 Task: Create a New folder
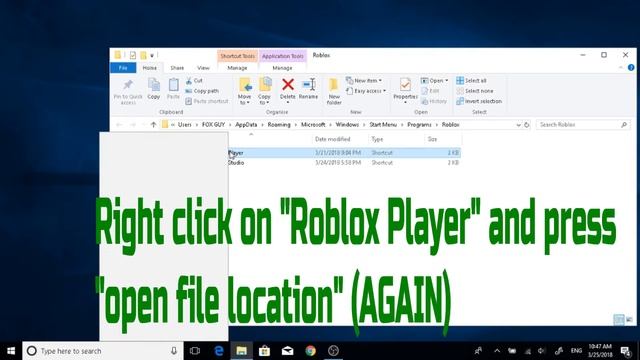tap(334, 91)
